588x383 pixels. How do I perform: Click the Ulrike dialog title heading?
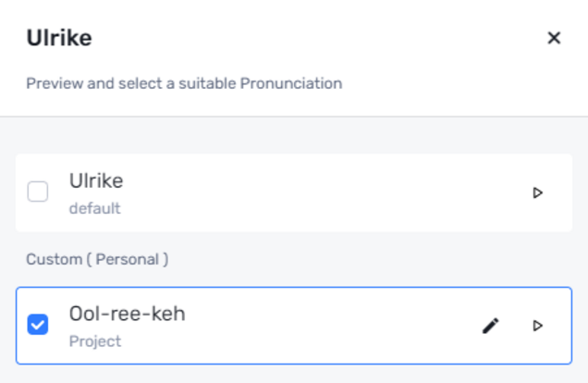point(59,38)
